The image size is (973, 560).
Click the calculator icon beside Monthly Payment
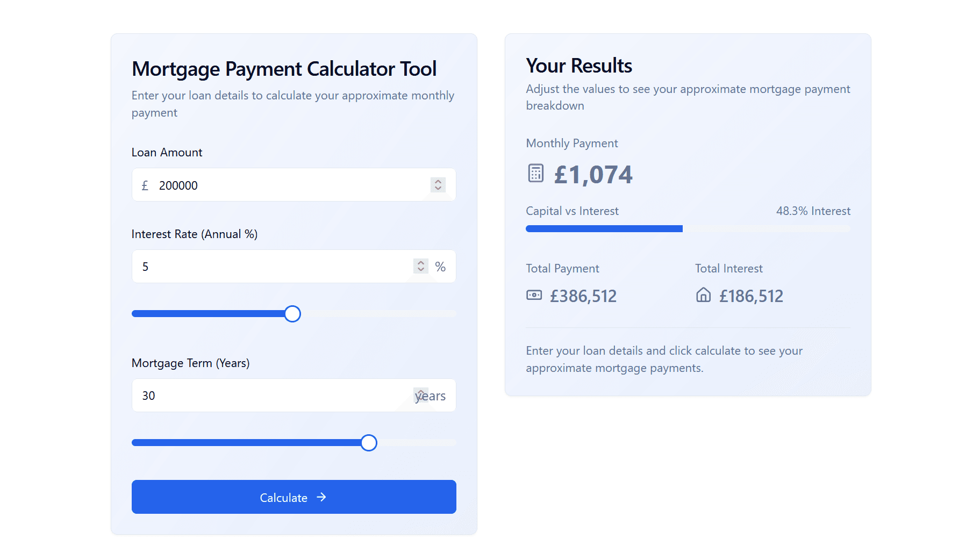click(x=535, y=173)
